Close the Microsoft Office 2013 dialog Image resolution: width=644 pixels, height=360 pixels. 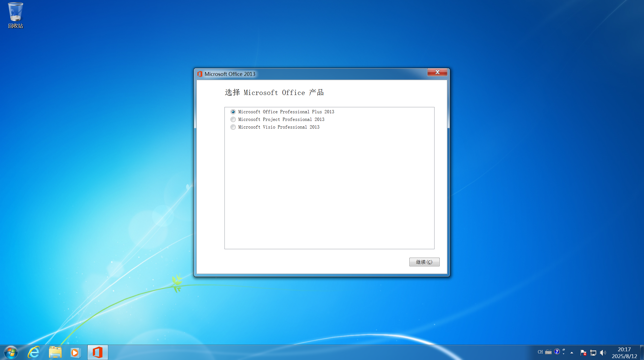tap(437, 72)
